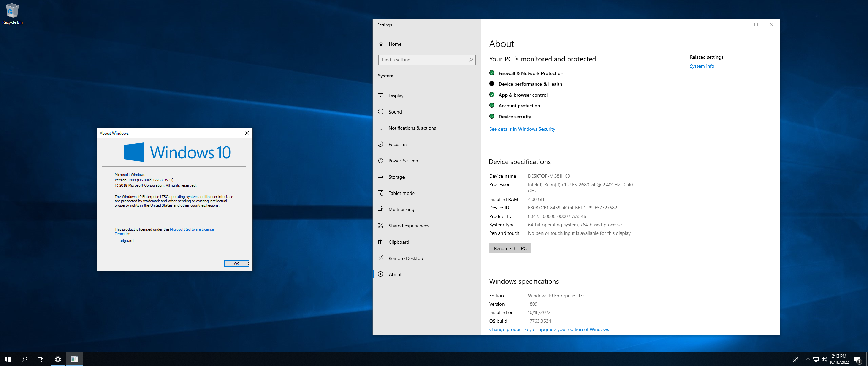The height and width of the screenshot is (366, 868).
Task: Open Remote Desktop settings page
Action: (427, 258)
